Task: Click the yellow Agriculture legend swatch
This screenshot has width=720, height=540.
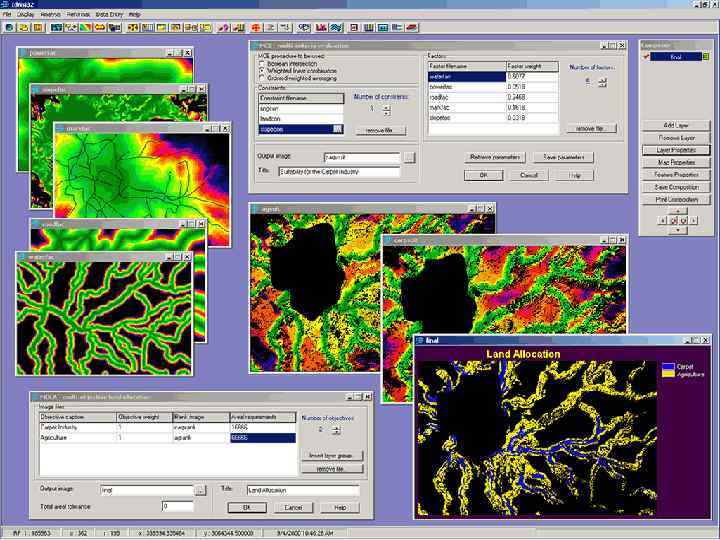Action: (x=668, y=373)
